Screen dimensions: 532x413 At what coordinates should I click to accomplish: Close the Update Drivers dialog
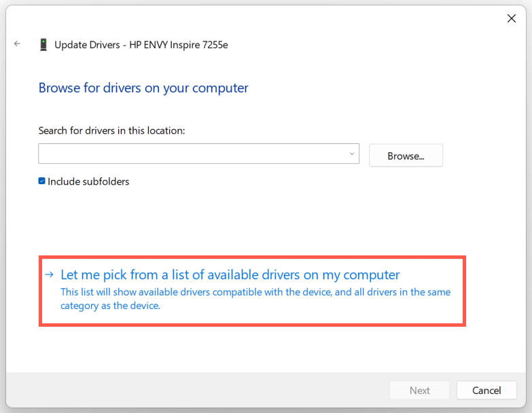click(512, 18)
